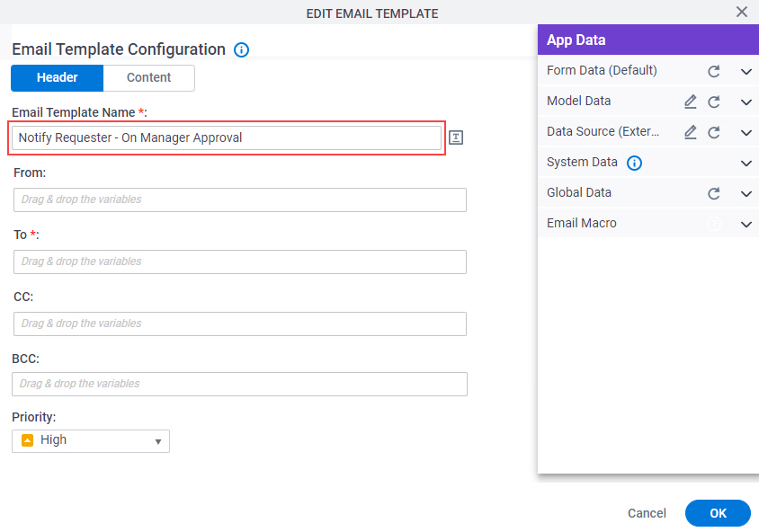This screenshot has height=532, width=759.
Task: Refresh the Form Data (Default) section
Action: [713, 71]
